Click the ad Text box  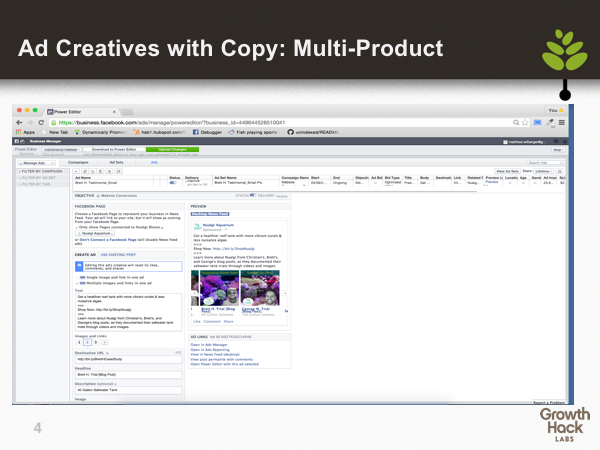pyautogui.click(x=129, y=312)
